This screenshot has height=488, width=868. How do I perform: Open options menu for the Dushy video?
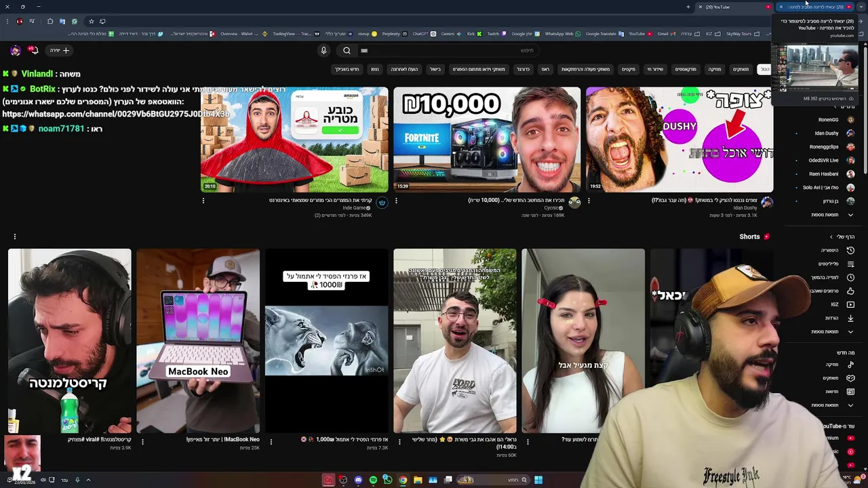589,201
